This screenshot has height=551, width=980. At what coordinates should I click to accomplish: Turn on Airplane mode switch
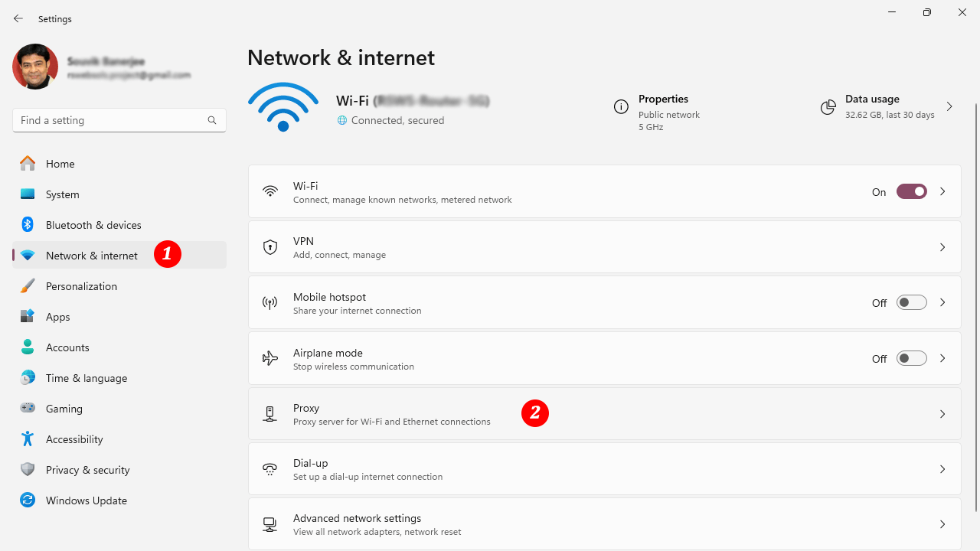[x=911, y=358]
